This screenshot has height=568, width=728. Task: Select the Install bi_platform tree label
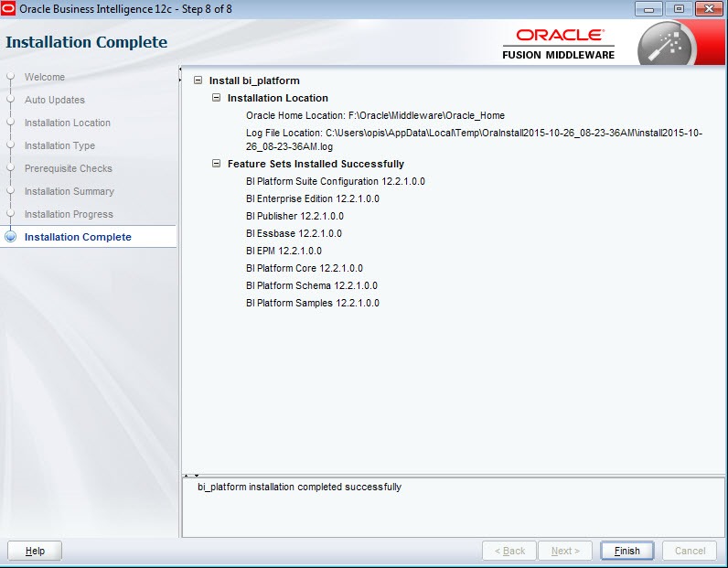(x=254, y=80)
